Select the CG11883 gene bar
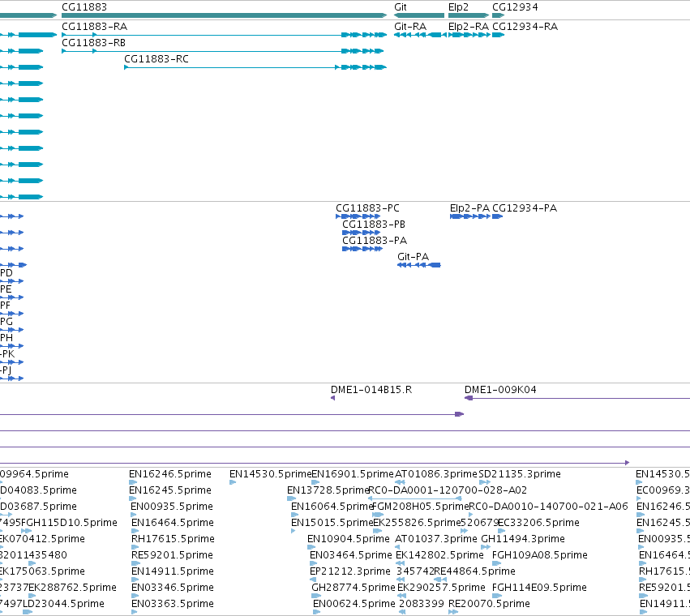690x616 pixels. coord(224,15)
